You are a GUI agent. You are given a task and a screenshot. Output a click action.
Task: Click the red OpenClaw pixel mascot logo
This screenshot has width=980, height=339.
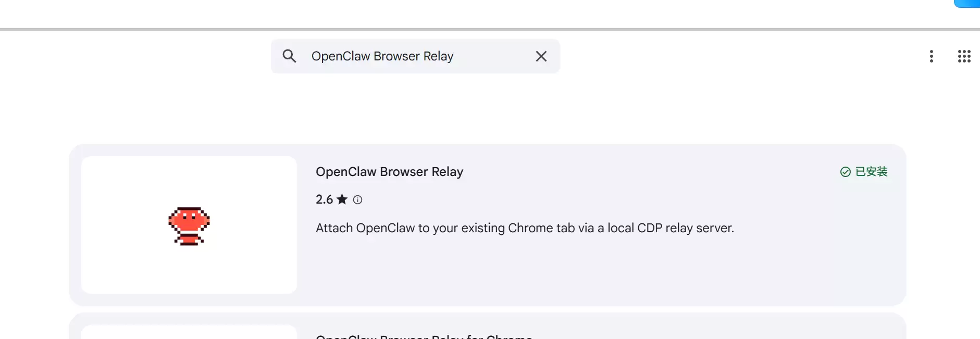(189, 225)
